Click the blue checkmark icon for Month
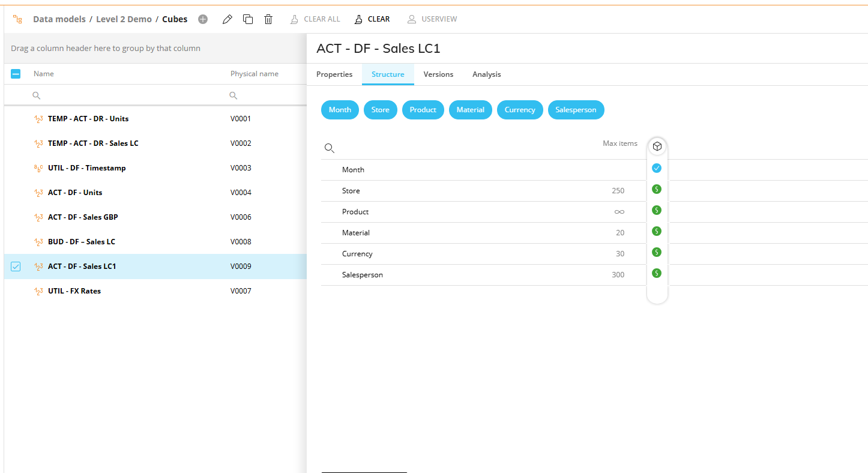This screenshot has width=868, height=473. 657,168
